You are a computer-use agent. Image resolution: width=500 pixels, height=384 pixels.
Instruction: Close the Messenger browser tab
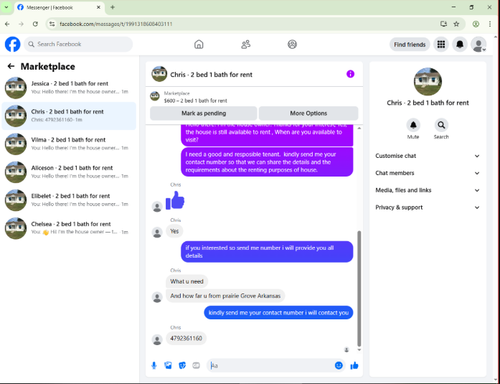98,7
